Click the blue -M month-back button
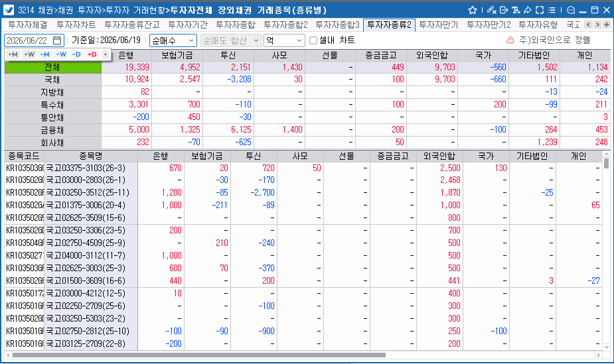Viewport: 614px width, 364px height. [x=44, y=54]
